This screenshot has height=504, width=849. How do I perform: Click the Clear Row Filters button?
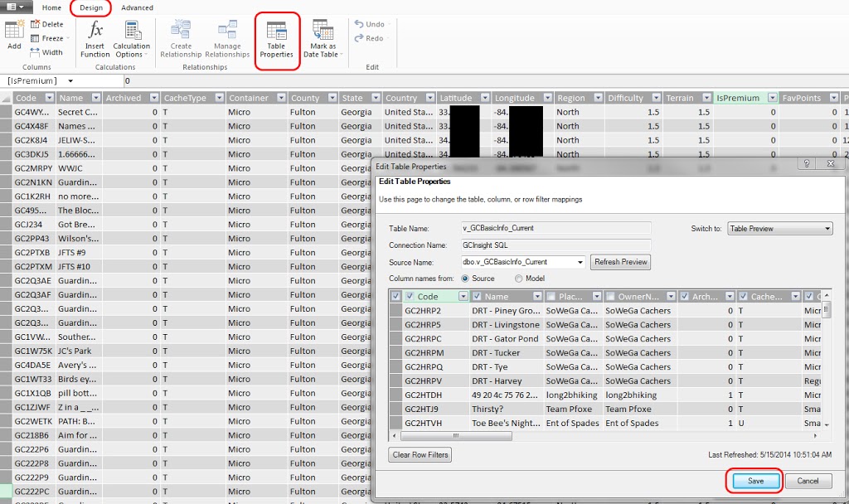coord(420,455)
